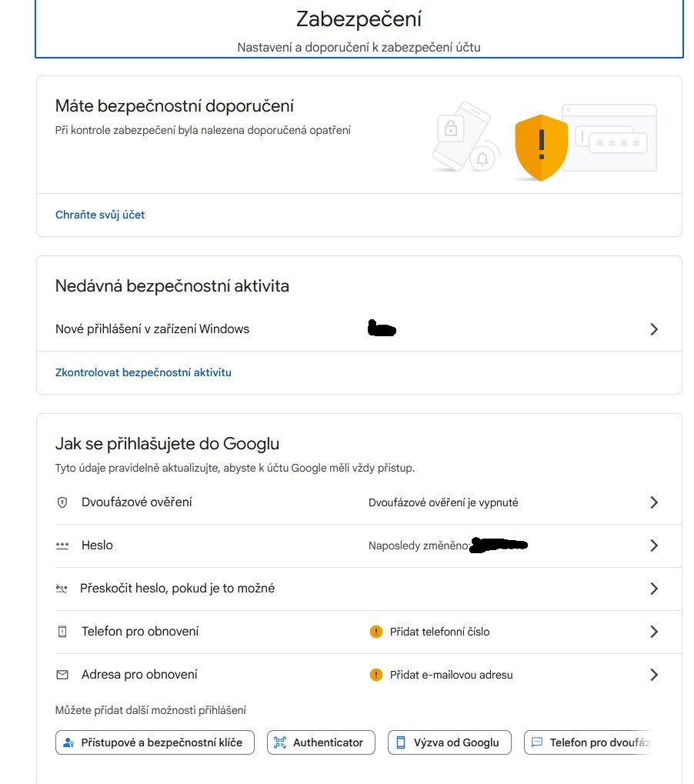Image resolution: width=694 pixels, height=784 pixels.
Task: Click the Přístupové a bezpečnostní klíče button
Action: 155,742
